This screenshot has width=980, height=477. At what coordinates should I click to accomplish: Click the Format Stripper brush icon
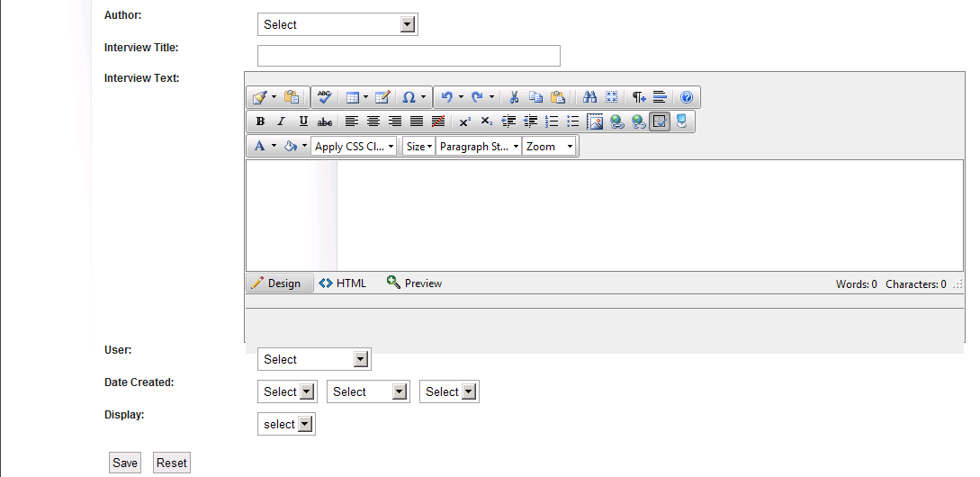point(259,97)
